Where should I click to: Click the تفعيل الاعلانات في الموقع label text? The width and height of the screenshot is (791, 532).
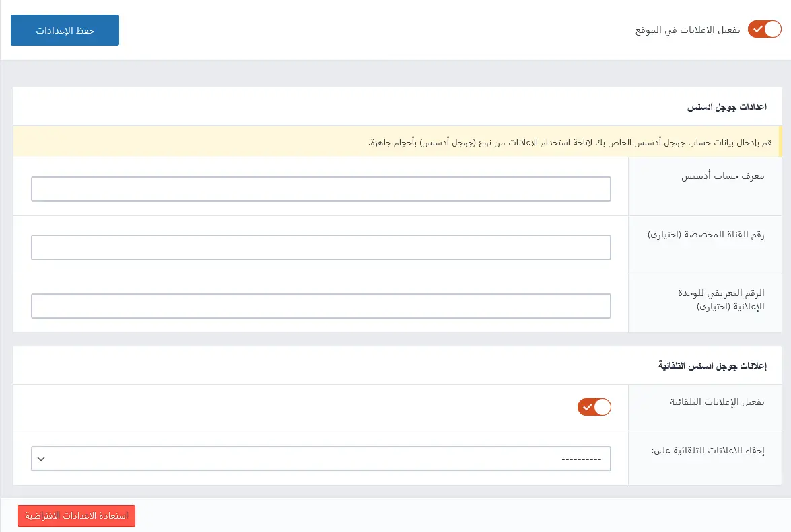688,31
